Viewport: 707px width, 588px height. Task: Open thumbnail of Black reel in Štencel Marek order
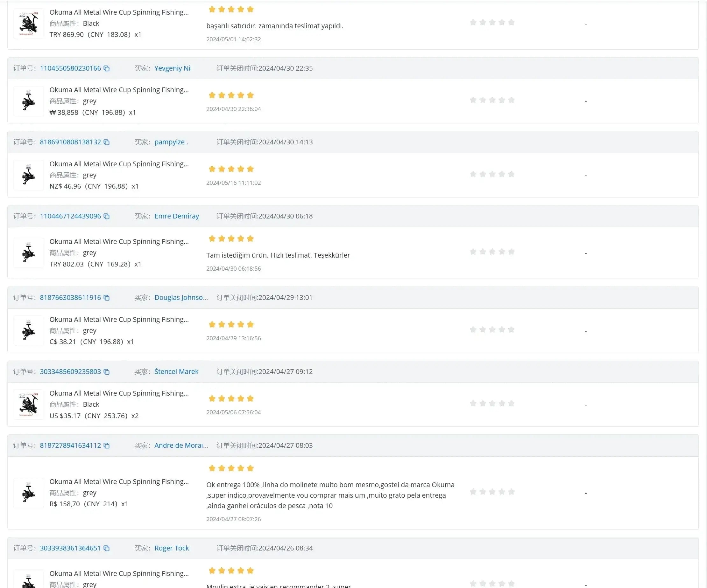point(29,404)
